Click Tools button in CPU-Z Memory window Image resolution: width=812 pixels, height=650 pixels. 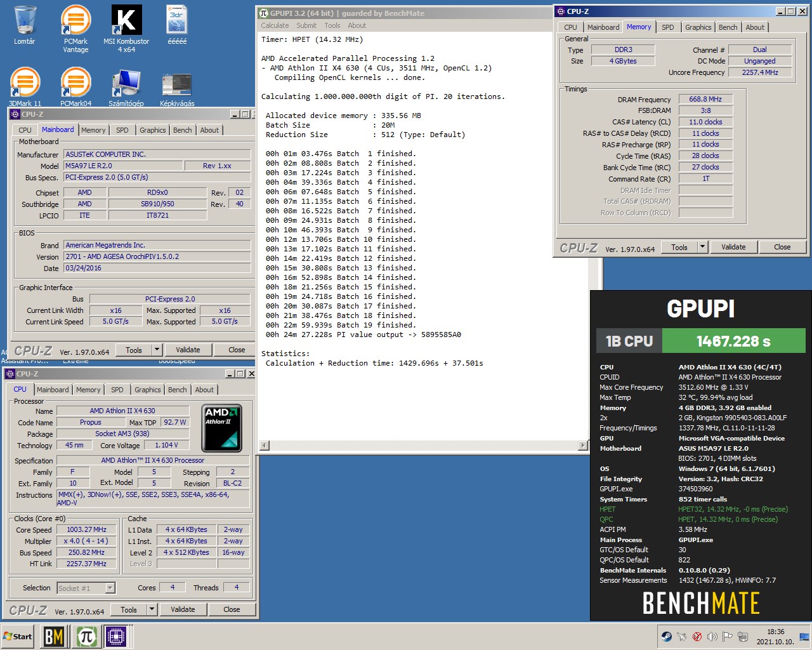pos(679,247)
